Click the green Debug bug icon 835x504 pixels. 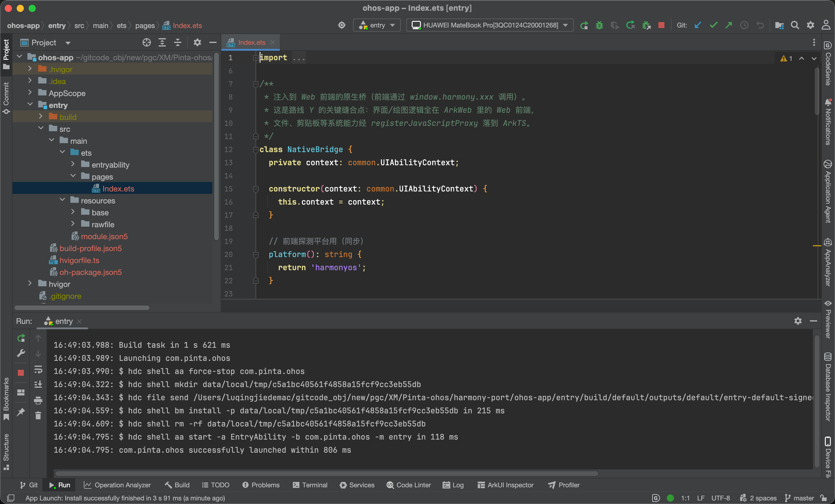point(599,25)
